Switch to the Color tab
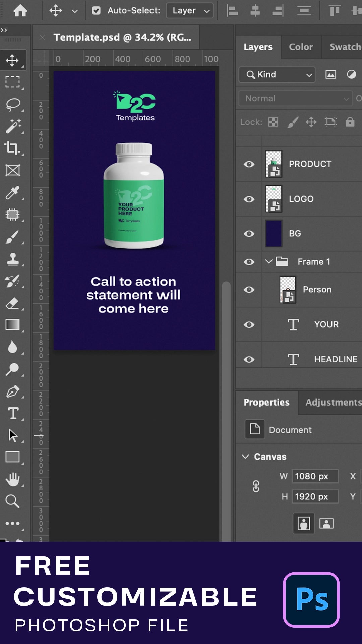 point(301,47)
